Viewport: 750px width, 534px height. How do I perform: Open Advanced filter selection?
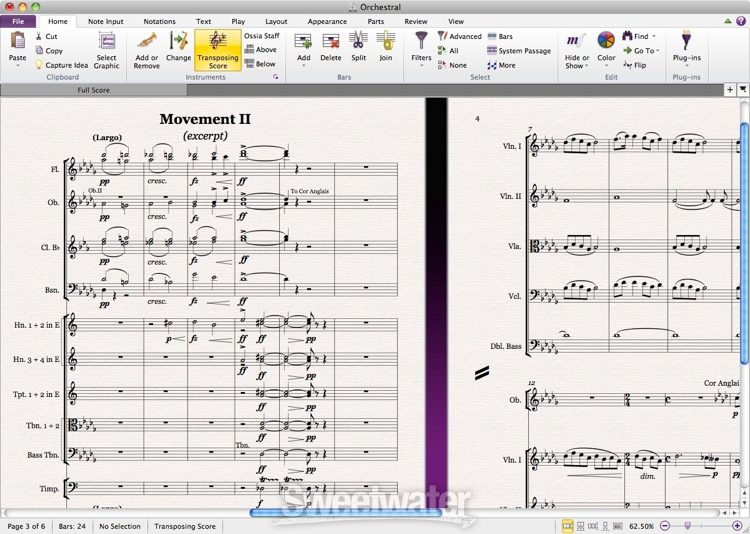pyautogui.click(x=460, y=36)
